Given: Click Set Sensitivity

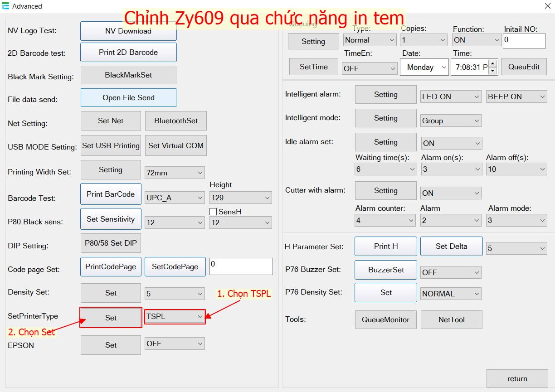Looking at the screenshot, I should (x=111, y=219).
